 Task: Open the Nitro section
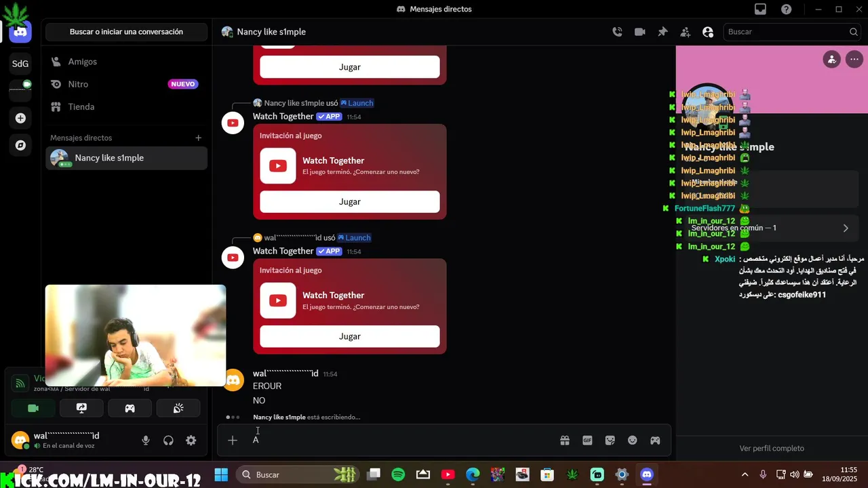point(126,84)
